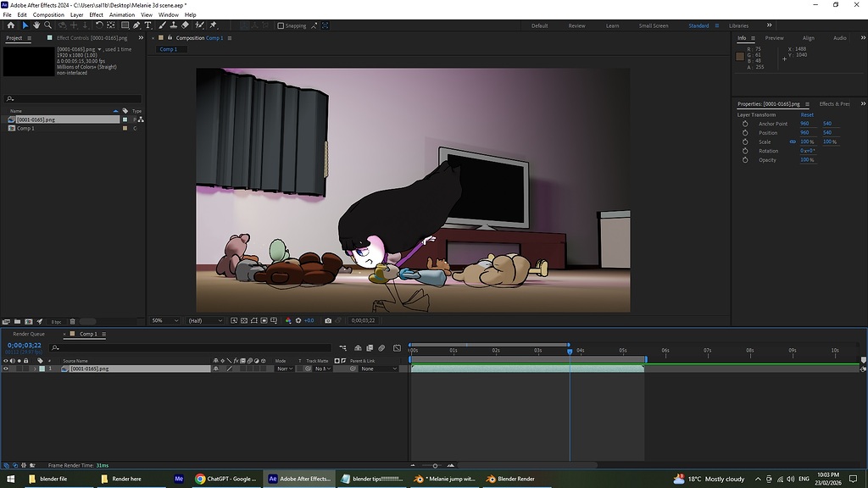Open the composition mini-flowchart icon in timeline
Image resolution: width=868 pixels, height=488 pixels.
tap(342, 348)
